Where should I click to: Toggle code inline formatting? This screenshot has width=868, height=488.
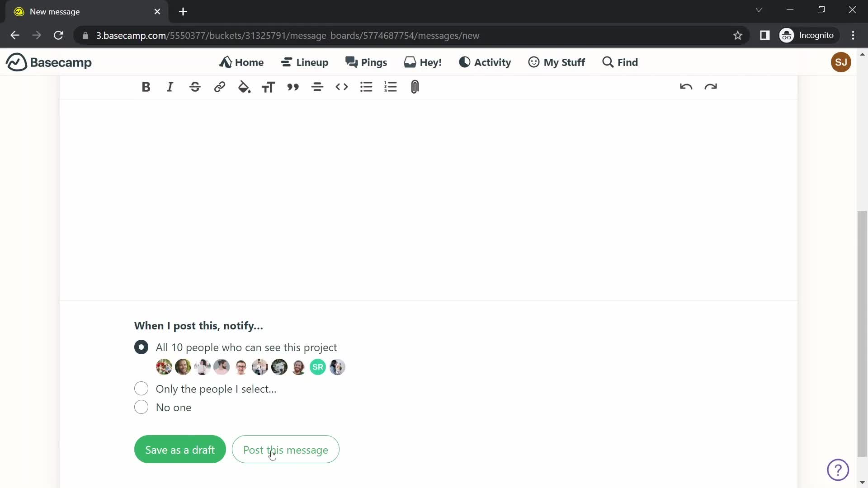point(342,87)
